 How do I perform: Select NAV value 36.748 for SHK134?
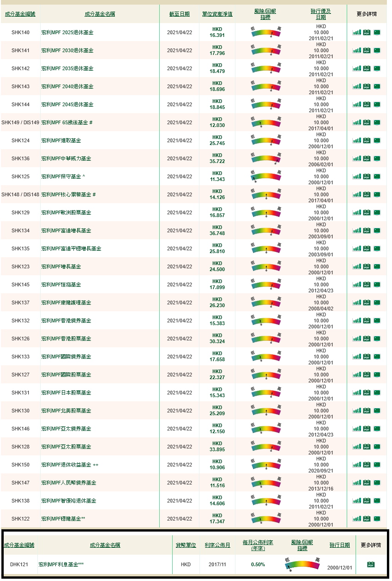[x=217, y=233]
